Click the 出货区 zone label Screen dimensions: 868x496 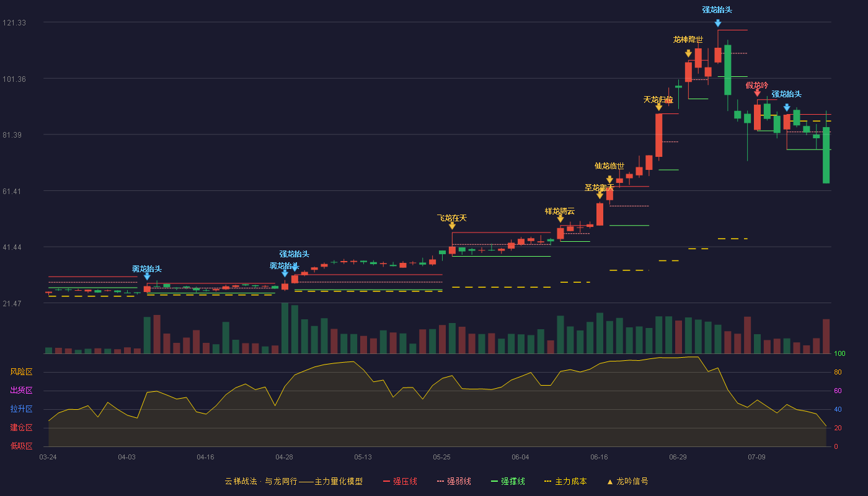(21, 391)
